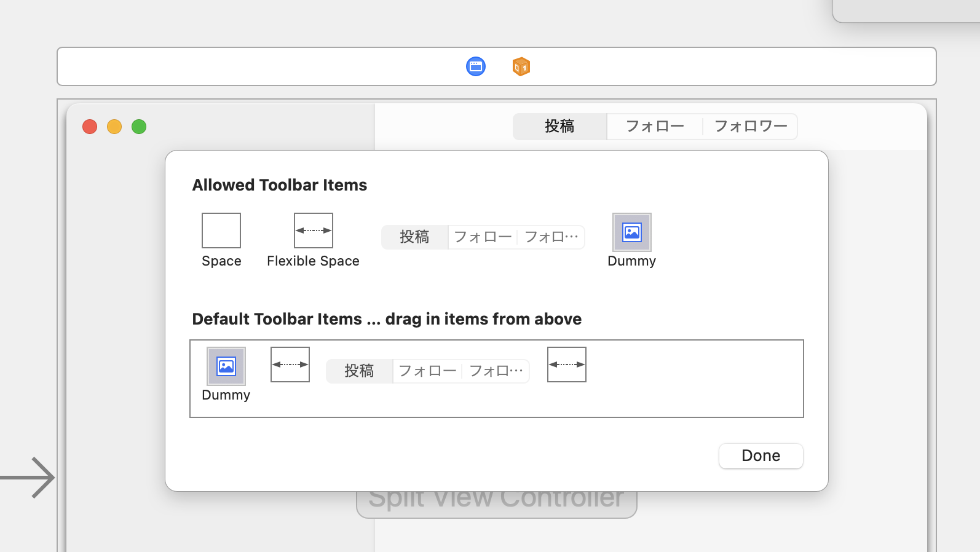Click 投稿 segment in Default Toolbar Items
This screenshot has height=552, width=980.
359,371
